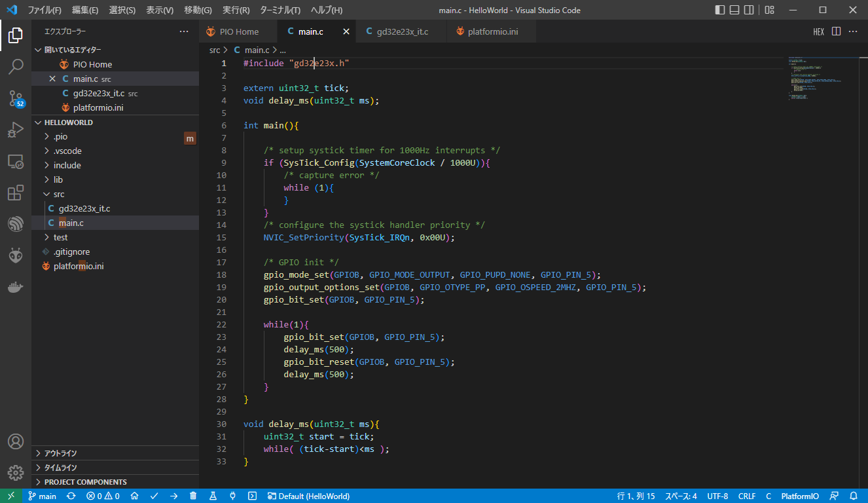Image resolution: width=868 pixels, height=503 pixels.
Task: Toggle the secondary side bar visibility
Action: pos(750,10)
